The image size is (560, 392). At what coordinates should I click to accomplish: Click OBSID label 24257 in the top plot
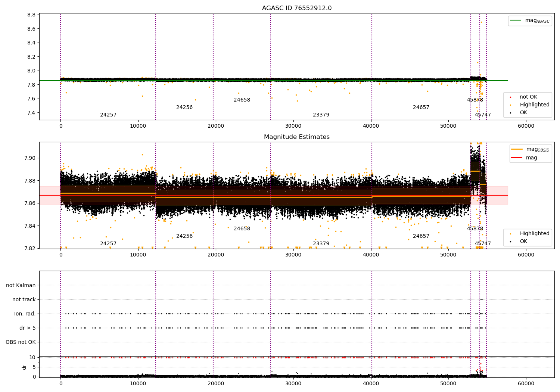coord(108,115)
